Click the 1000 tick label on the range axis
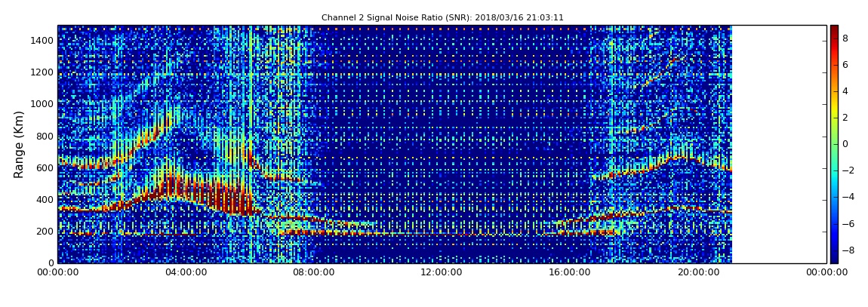Image resolution: width=868 pixels, height=307 pixels. (42, 104)
